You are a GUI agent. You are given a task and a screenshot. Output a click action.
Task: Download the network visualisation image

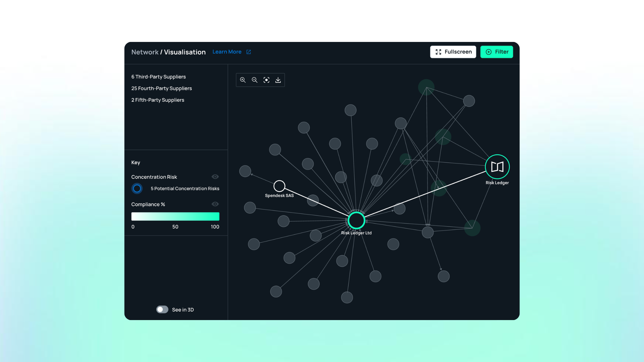(278, 80)
